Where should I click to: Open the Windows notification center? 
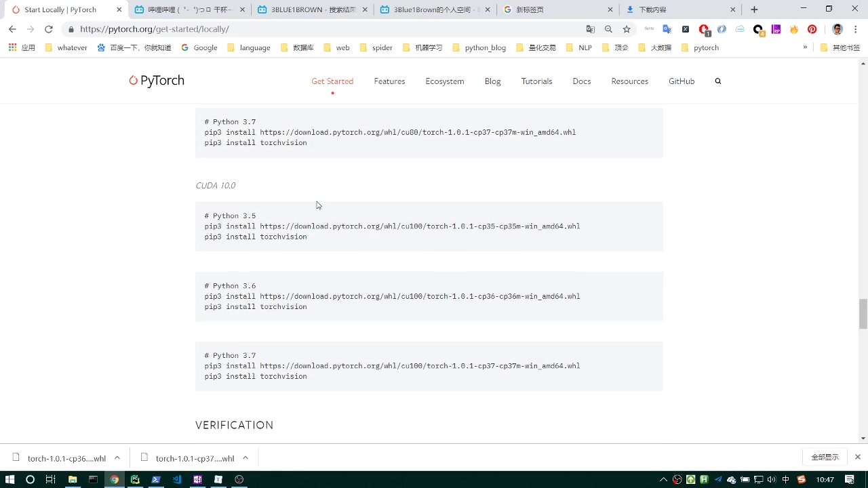850,479
